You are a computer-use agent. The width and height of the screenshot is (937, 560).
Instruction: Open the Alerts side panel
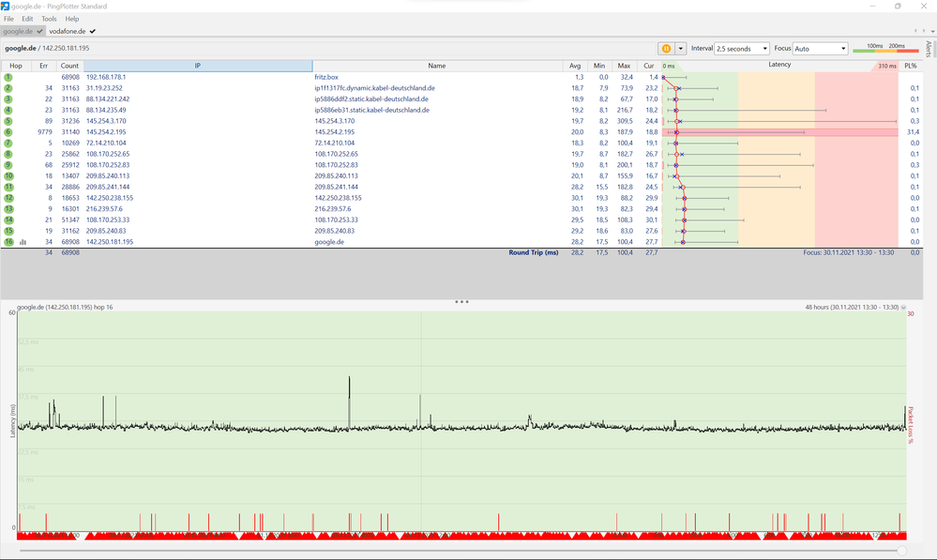click(x=928, y=49)
